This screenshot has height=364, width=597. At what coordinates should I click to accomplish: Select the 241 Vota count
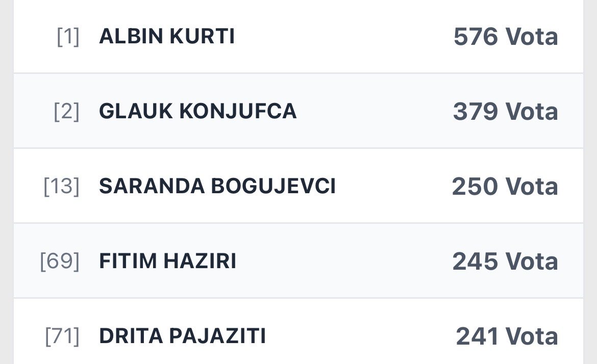[x=507, y=336]
